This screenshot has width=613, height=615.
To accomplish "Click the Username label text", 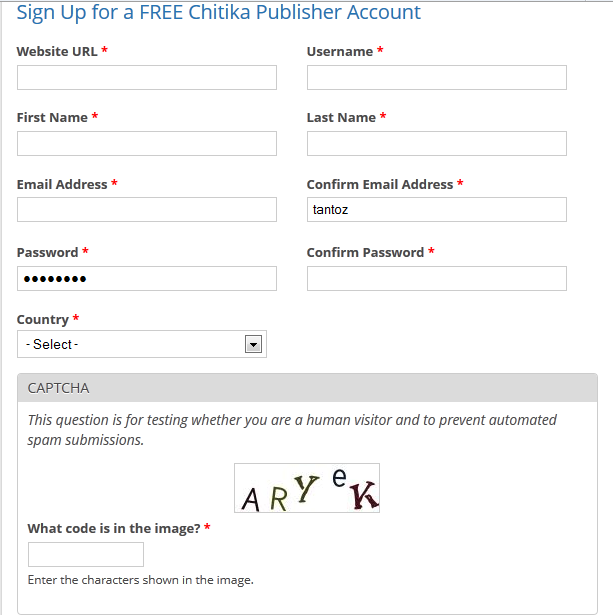I will [x=339, y=51].
